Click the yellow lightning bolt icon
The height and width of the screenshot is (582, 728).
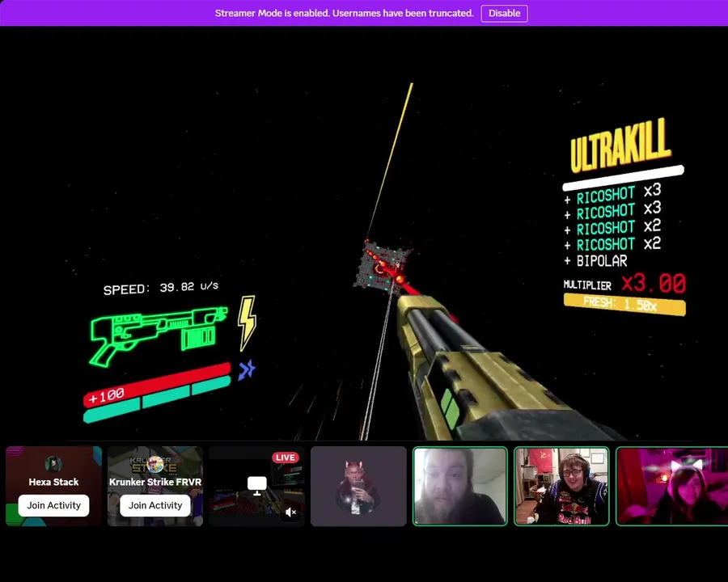pos(247,323)
